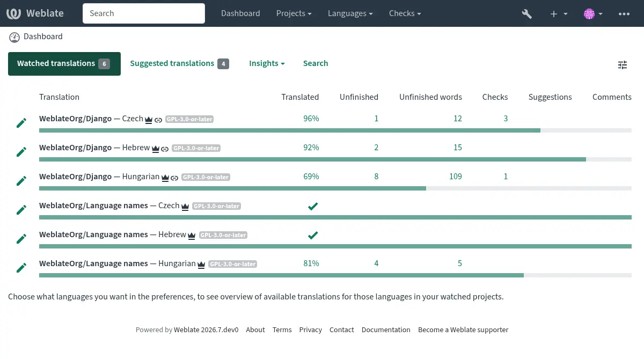
Task: Click 96% translated for Django Czech
Action: pos(311,119)
